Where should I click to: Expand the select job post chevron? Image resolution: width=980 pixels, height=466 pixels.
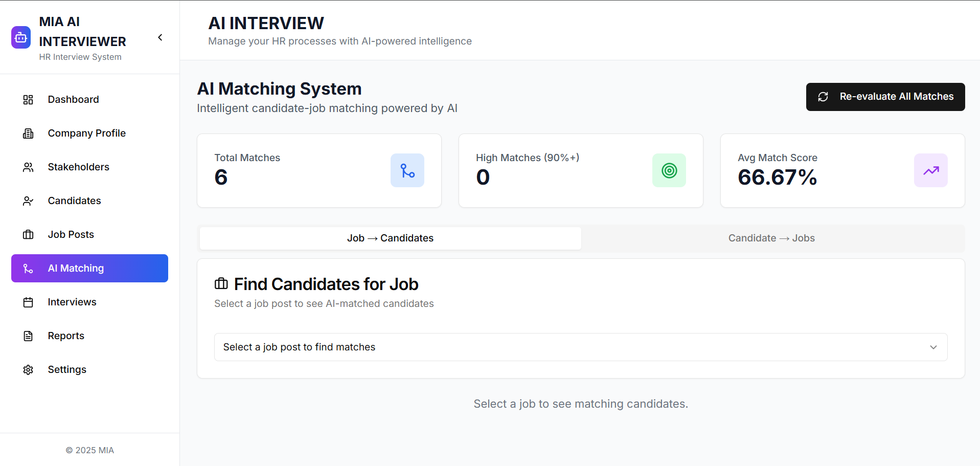pos(933,347)
